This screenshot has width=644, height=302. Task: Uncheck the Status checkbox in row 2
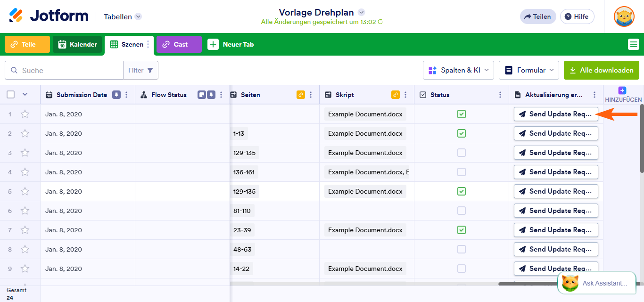[x=461, y=133]
